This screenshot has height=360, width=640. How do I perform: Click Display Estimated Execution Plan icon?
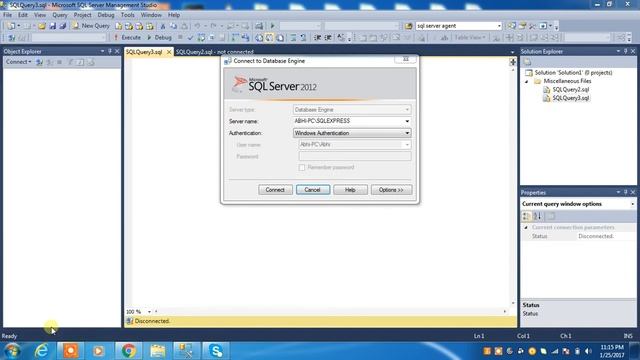pyautogui.click(x=201, y=38)
